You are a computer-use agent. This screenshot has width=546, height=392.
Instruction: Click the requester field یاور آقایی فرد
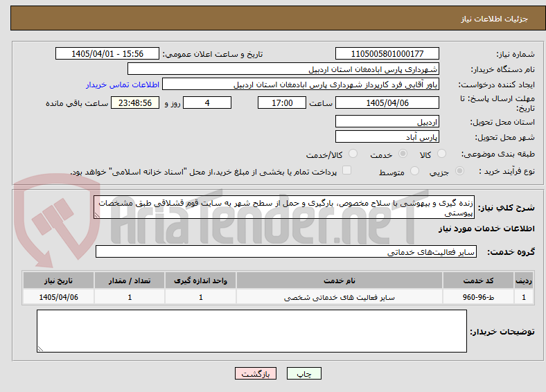[x=301, y=84]
